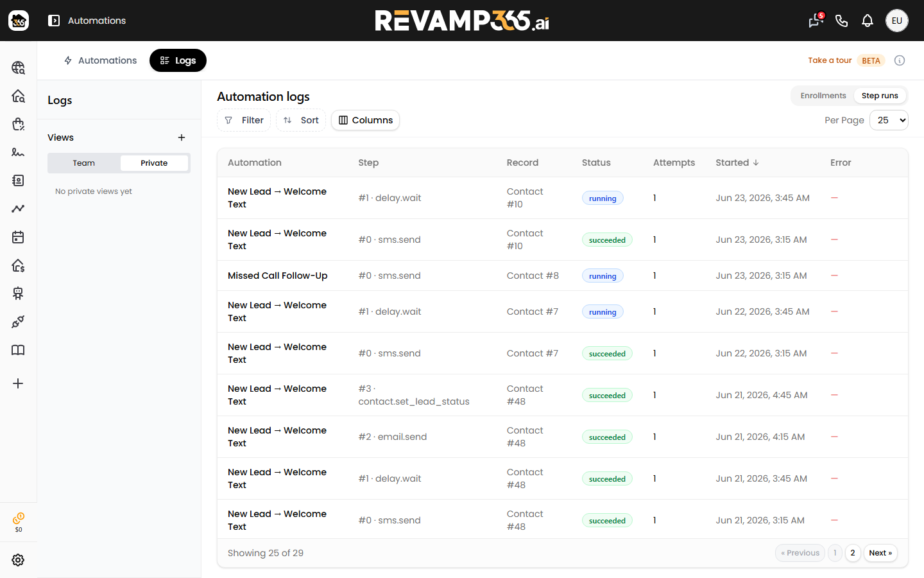924x578 pixels.
Task: Click the plus icon in left sidebar
Action: tap(18, 383)
